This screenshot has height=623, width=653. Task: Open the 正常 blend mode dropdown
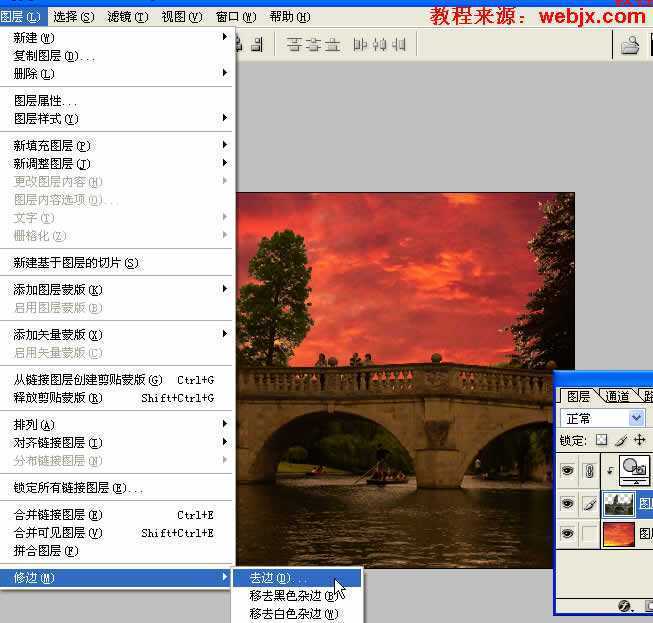coord(636,418)
